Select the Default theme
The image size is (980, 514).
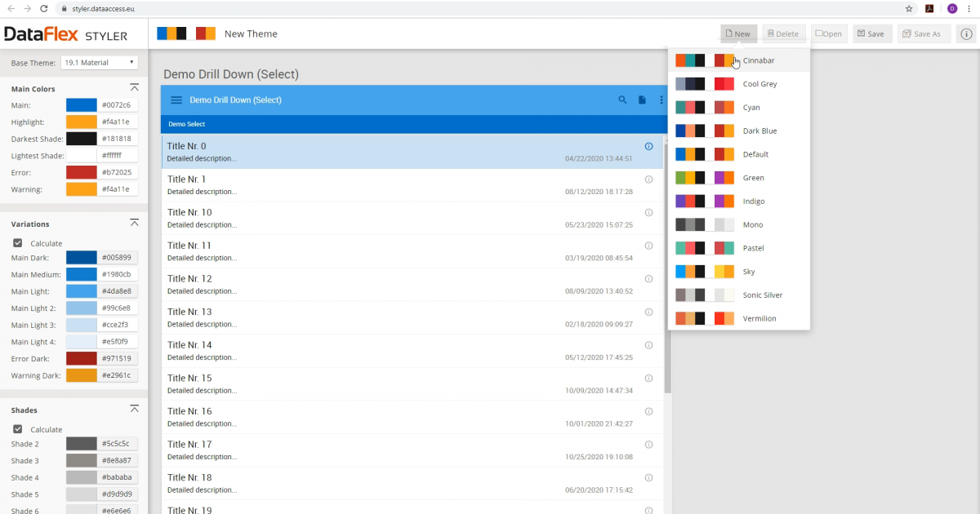739,154
